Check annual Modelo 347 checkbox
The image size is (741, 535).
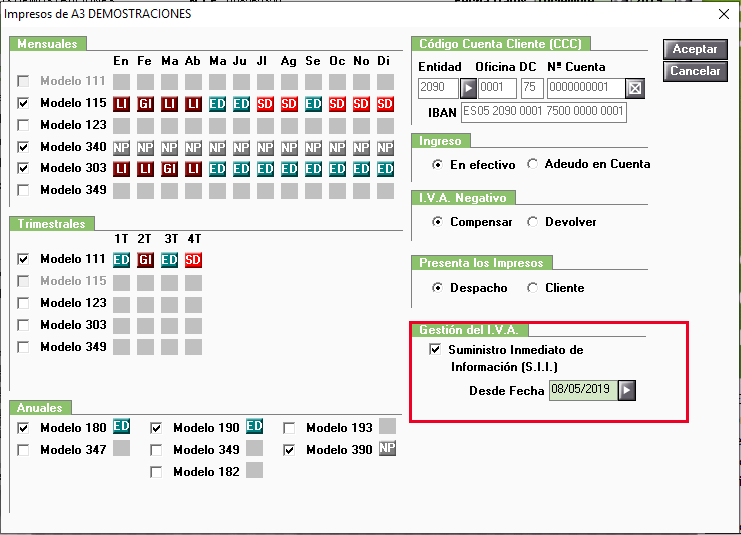click(x=23, y=450)
